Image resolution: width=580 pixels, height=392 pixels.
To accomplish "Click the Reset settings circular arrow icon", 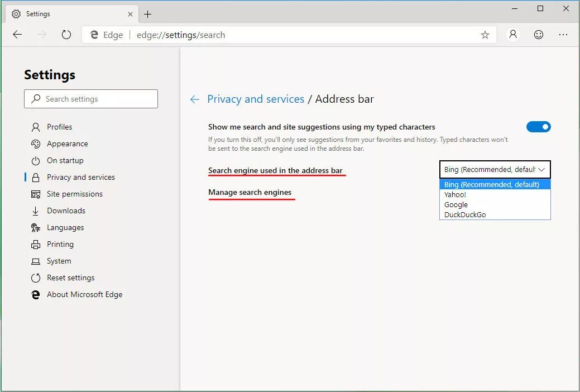I will (36, 278).
